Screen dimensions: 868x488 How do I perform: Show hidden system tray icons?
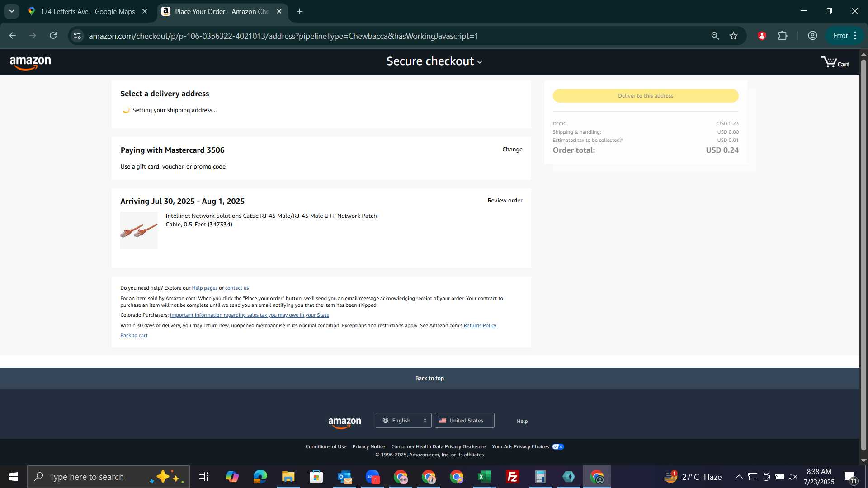point(739,477)
